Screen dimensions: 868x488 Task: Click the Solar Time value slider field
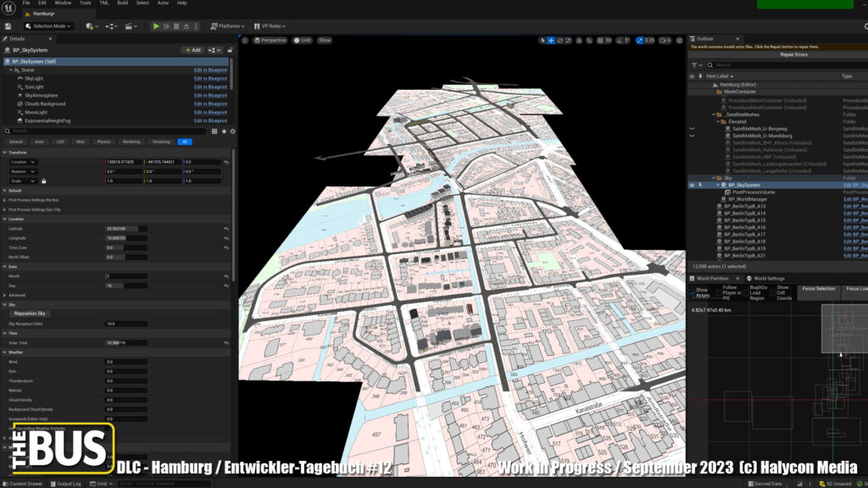point(126,342)
